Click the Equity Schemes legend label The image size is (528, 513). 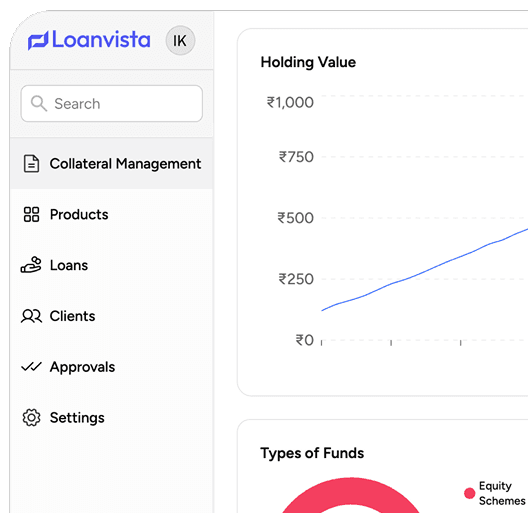[502, 493]
